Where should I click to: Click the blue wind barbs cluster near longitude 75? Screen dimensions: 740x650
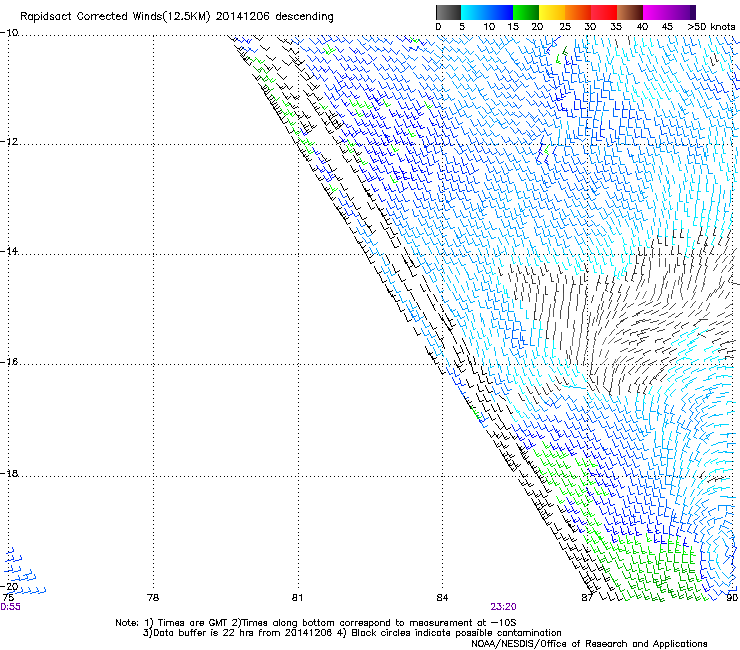click(24, 570)
